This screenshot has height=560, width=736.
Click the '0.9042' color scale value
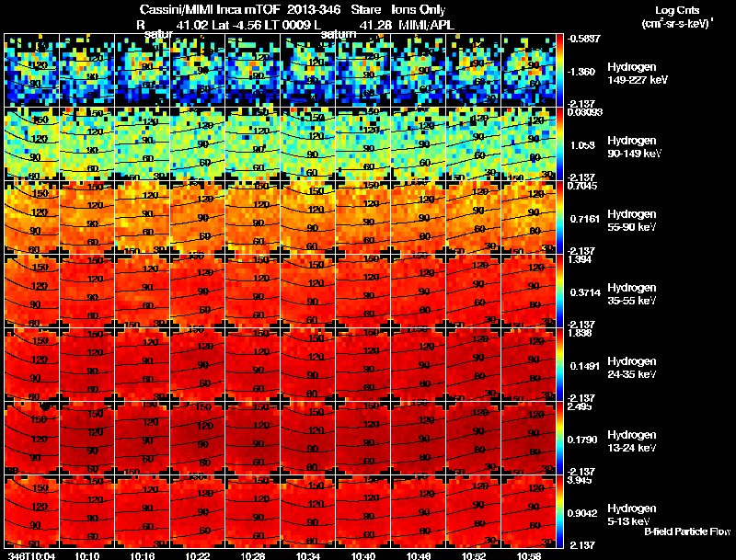coord(582,514)
